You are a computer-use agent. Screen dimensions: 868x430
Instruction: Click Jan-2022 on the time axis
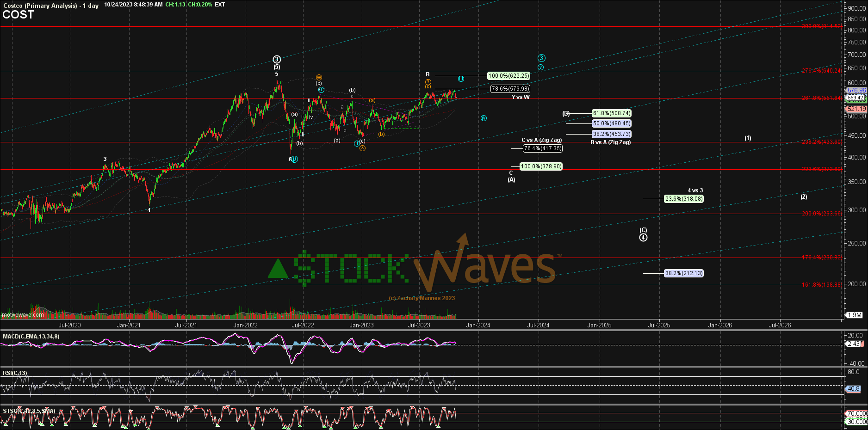(245, 325)
